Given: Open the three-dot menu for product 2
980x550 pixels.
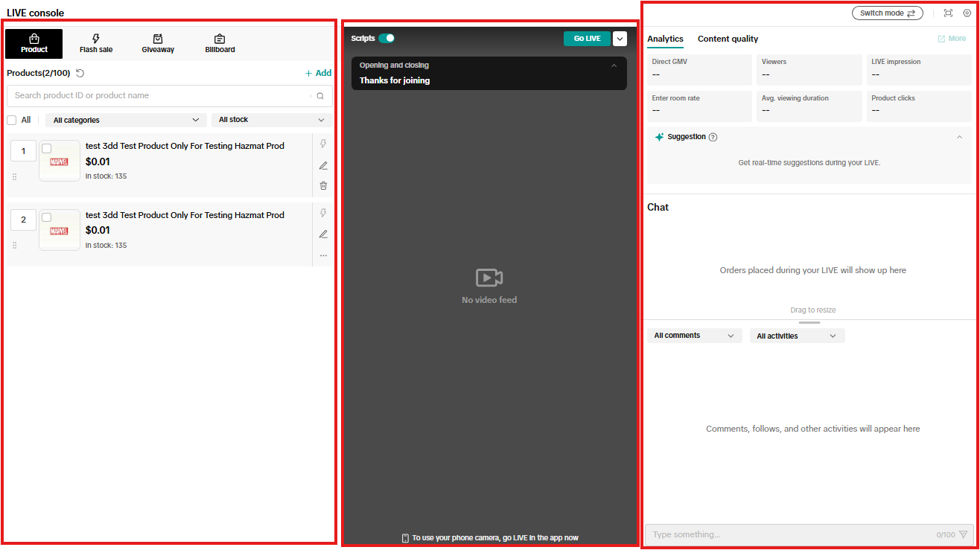Looking at the screenshot, I should coord(323,255).
